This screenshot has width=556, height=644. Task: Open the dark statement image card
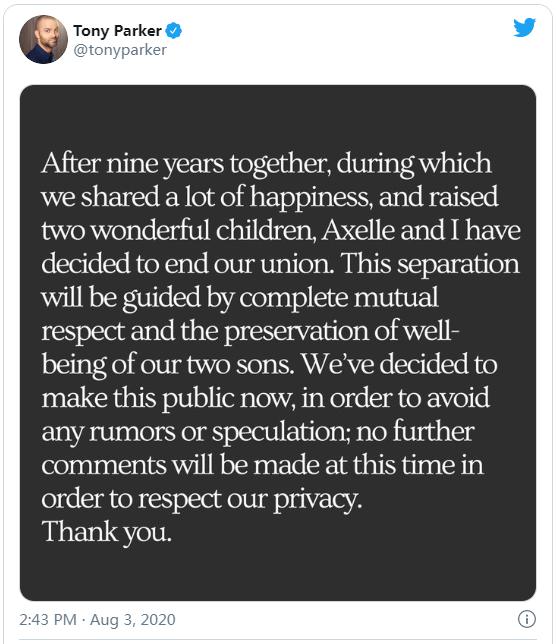point(278,343)
